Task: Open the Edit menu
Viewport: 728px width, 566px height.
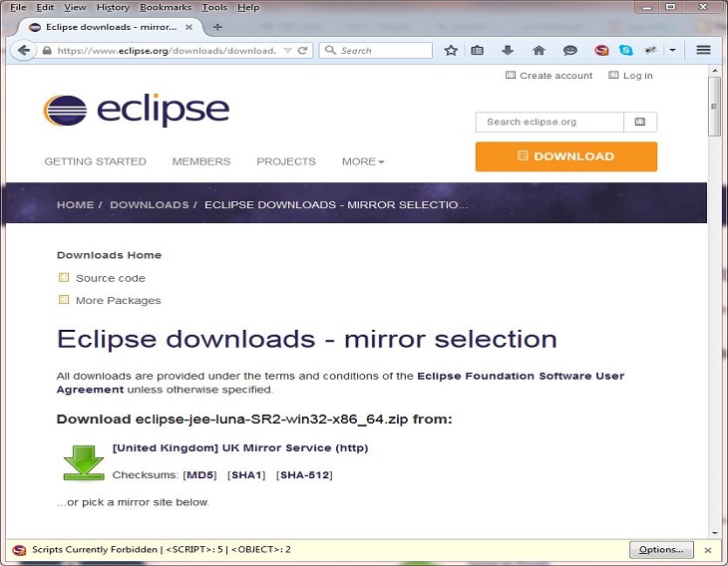Action: pos(45,7)
